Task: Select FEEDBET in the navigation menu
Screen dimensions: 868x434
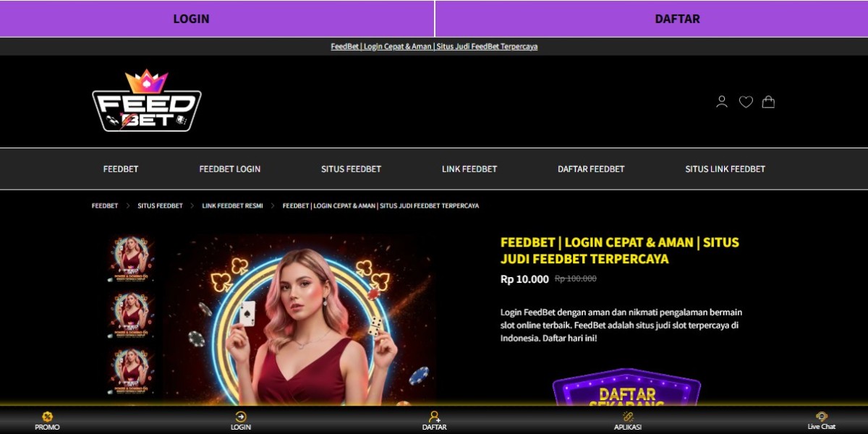Action: pos(121,169)
